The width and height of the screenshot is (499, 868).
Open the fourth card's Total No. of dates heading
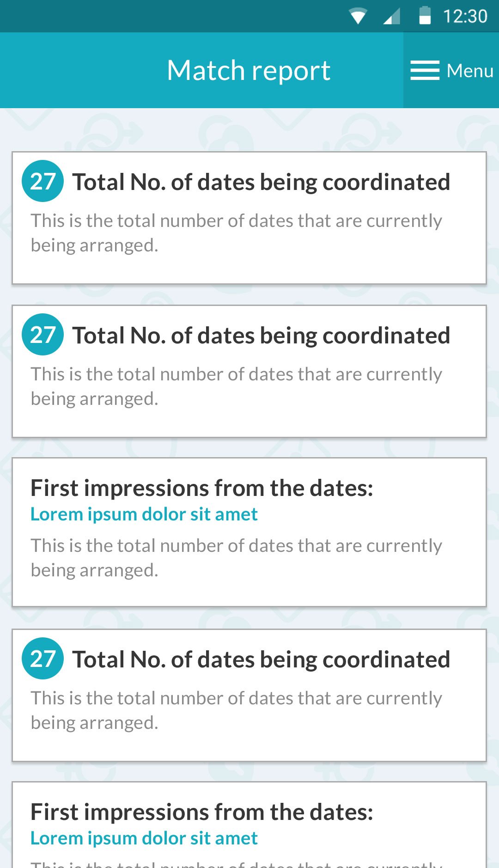pyautogui.click(x=261, y=659)
